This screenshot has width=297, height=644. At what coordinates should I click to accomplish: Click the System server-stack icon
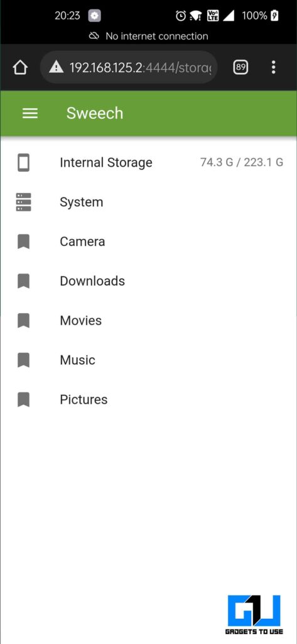(23, 202)
